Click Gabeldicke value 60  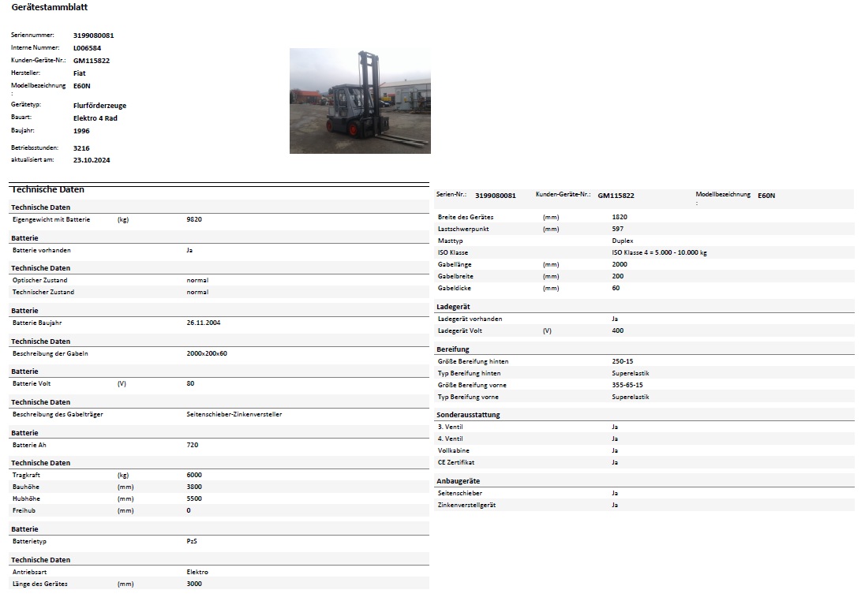click(616, 288)
